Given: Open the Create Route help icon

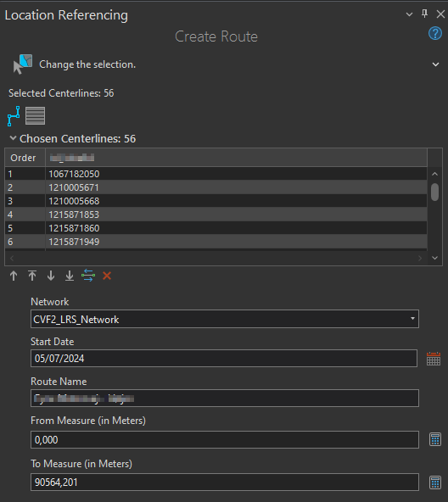Looking at the screenshot, I should pyautogui.click(x=435, y=33).
